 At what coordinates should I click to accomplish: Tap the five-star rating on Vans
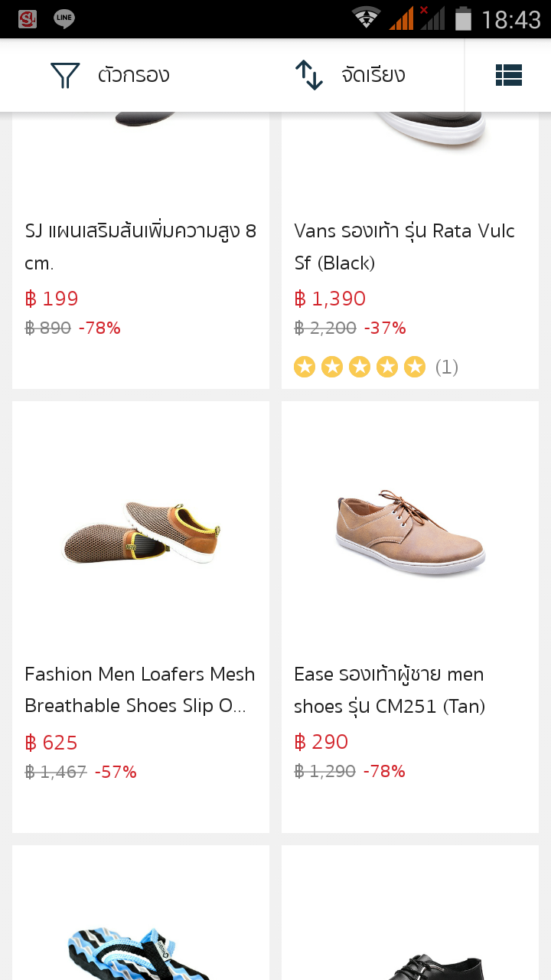coord(360,367)
